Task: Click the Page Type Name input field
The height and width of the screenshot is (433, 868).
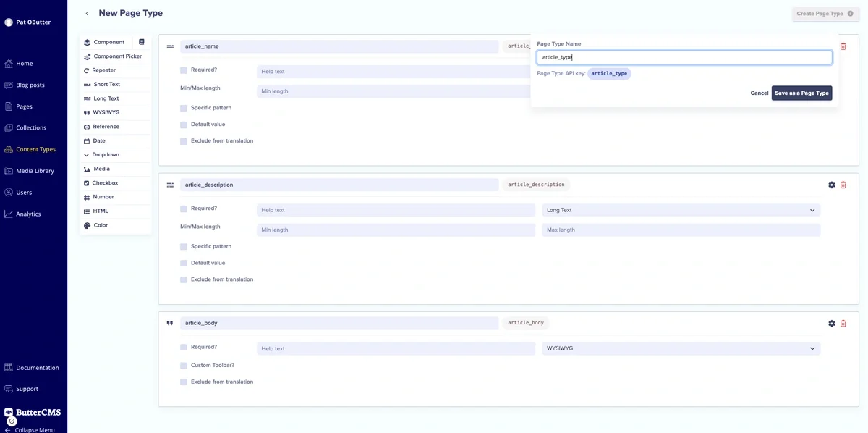Action: 684,57
